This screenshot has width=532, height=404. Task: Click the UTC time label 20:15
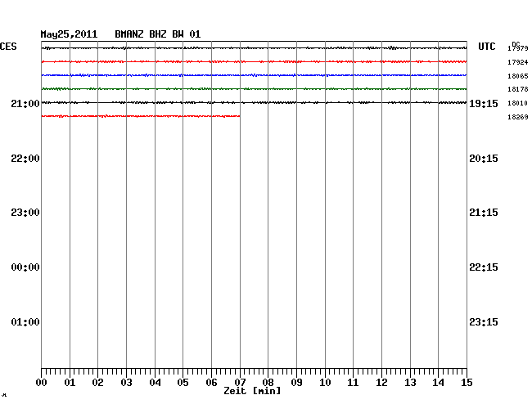pos(484,159)
